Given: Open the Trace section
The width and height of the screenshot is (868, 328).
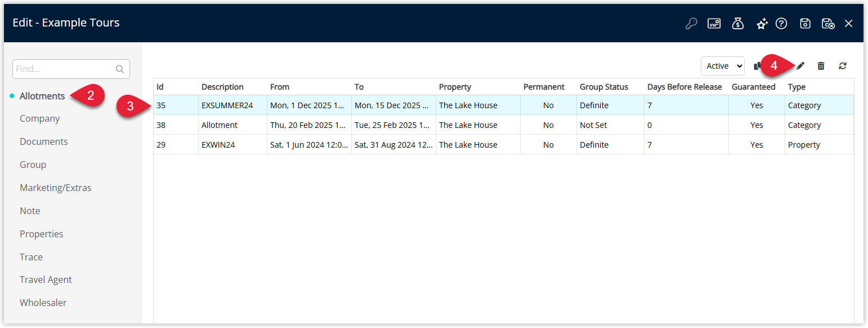Looking at the screenshot, I should (x=31, y=257).
